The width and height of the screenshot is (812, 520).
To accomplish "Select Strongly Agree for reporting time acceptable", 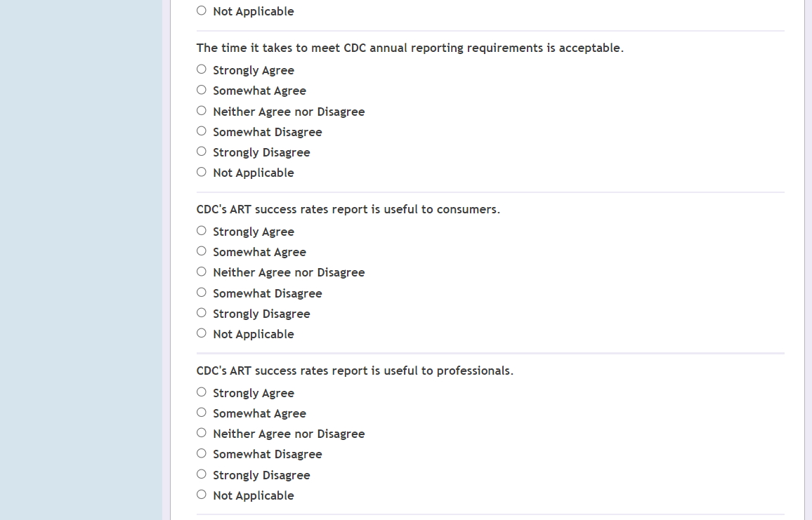I will point(202,69).
